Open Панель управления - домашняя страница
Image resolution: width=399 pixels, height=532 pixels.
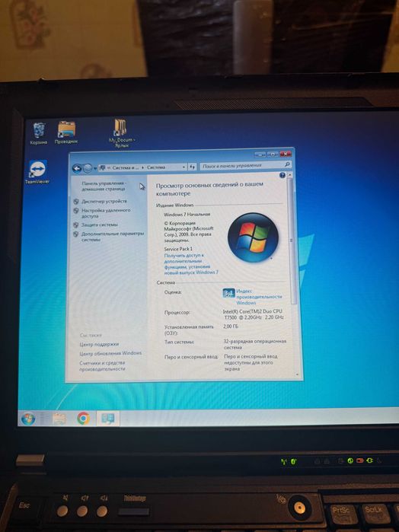coord(104,186)
